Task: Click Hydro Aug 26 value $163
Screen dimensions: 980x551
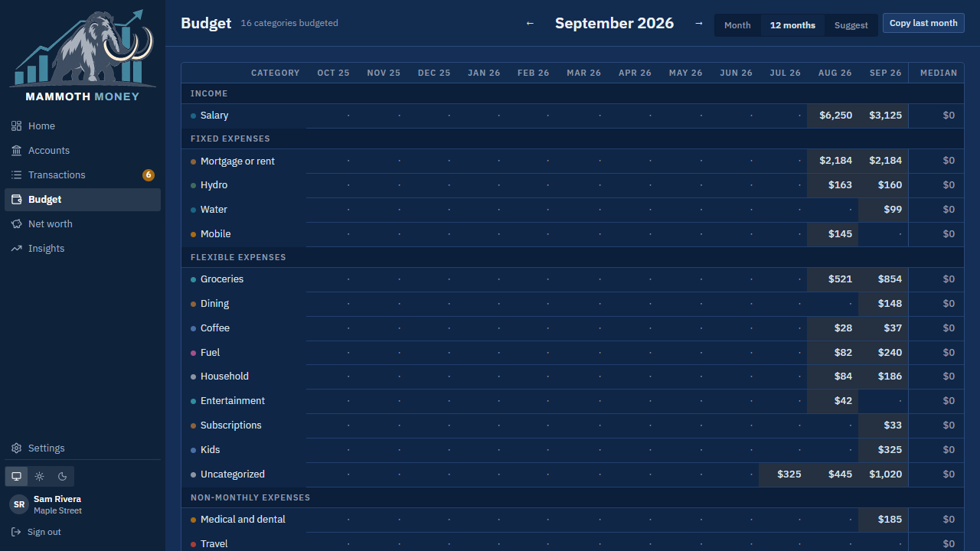Action: (x=833, y=185)
